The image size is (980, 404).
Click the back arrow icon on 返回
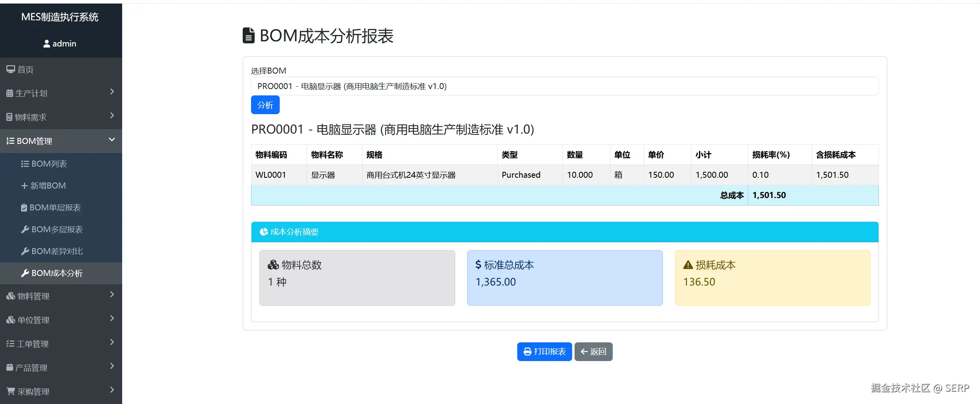point(584,352)
